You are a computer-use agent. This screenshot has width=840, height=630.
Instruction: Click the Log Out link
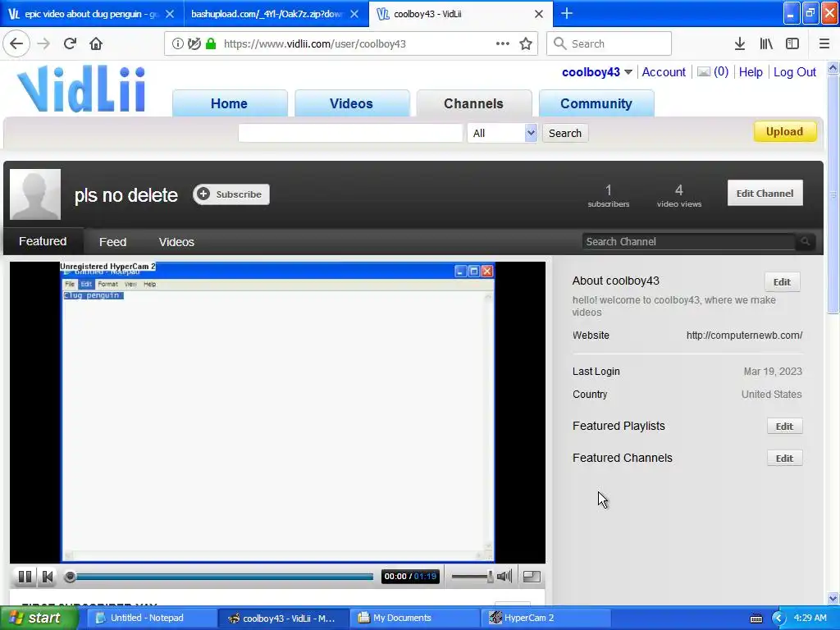tap(794, 72)
